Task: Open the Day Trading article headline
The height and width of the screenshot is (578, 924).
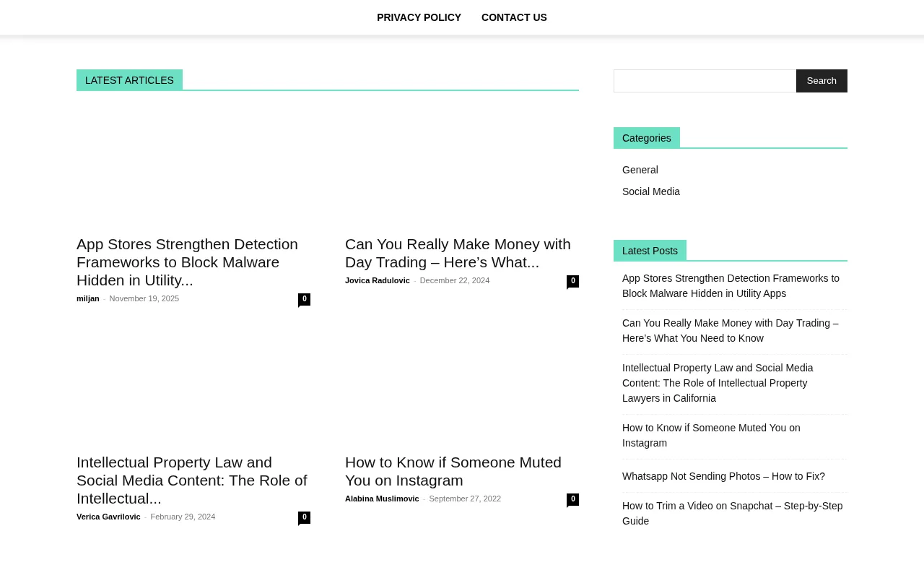Action: [458, 253]
